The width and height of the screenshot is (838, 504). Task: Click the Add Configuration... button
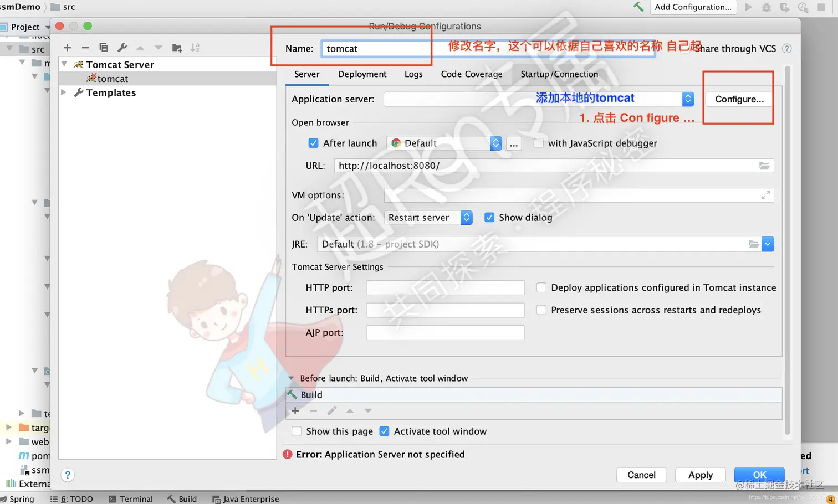click(693, 7)
